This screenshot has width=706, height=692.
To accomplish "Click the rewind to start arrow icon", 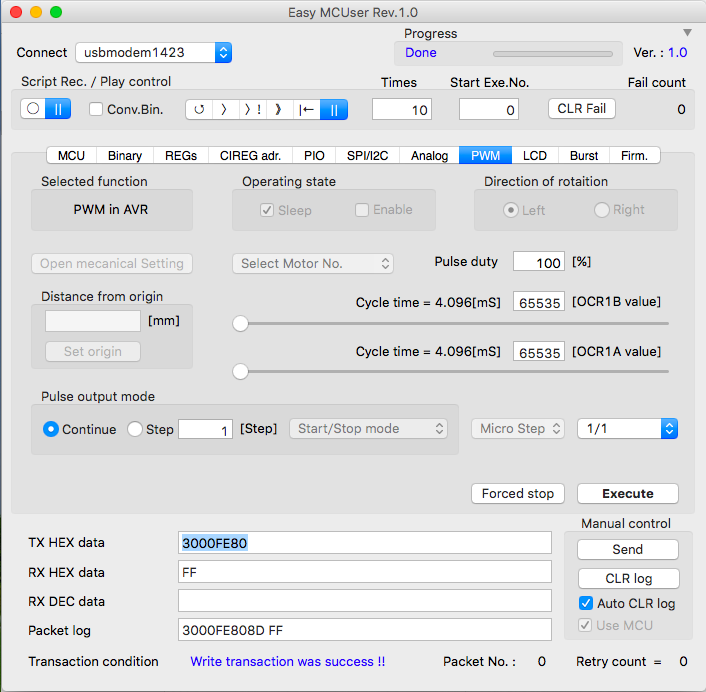I will pos(307,109).
